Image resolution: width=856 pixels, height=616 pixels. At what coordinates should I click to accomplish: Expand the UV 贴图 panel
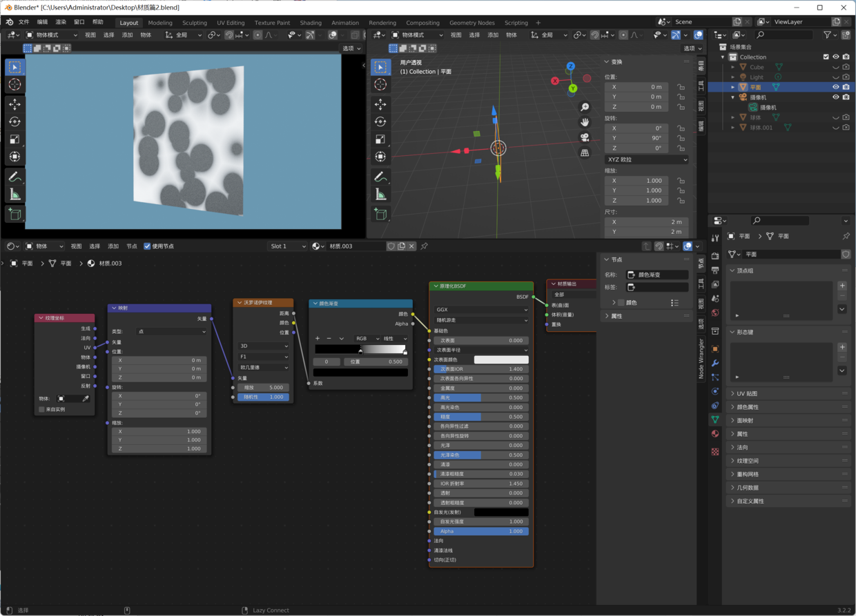coord(789,393)
